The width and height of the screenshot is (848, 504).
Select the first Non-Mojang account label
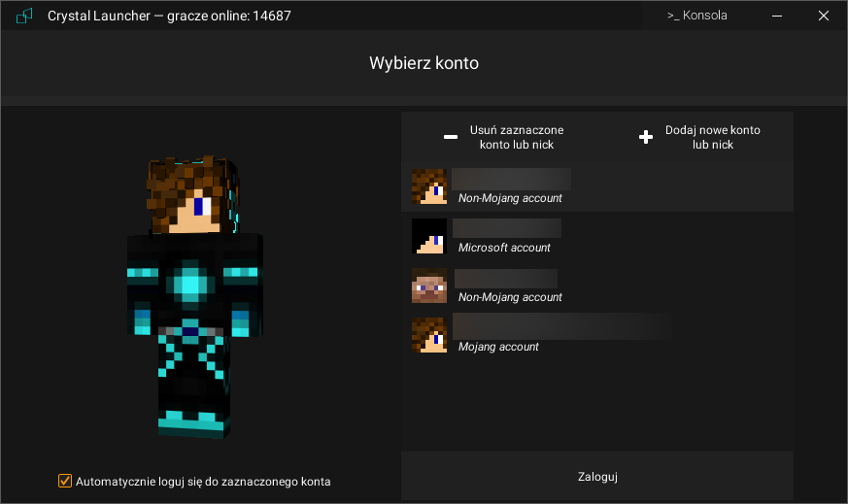coord(510,198)
